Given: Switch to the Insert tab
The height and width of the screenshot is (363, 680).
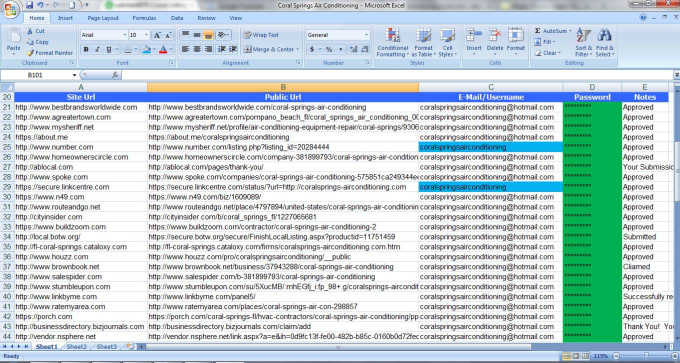Looking at the screenshot, I should coord(65,18).
